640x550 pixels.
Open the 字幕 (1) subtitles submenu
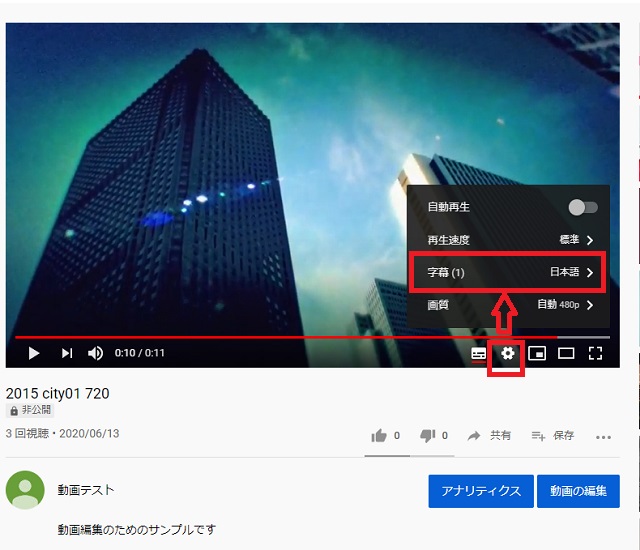[x=509, y=272]
